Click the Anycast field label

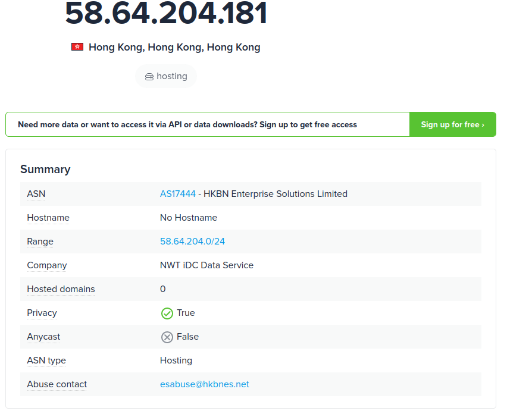(x=43, y=337)
